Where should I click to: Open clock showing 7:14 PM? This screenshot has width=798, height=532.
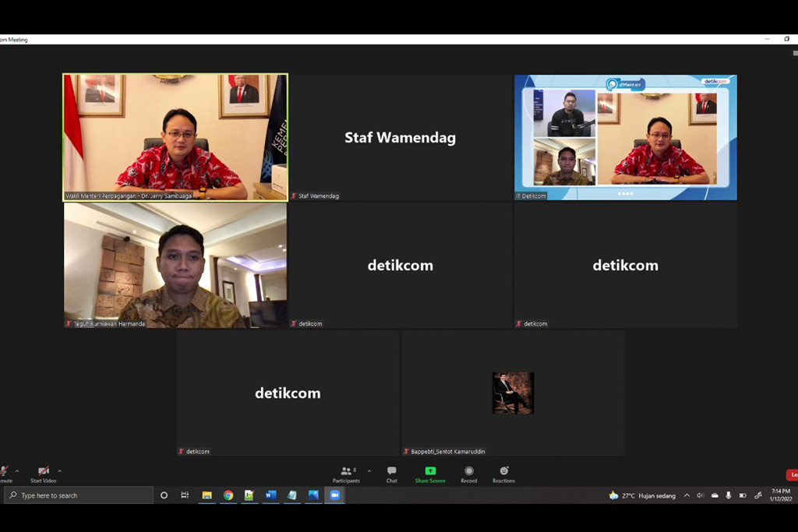781,495
